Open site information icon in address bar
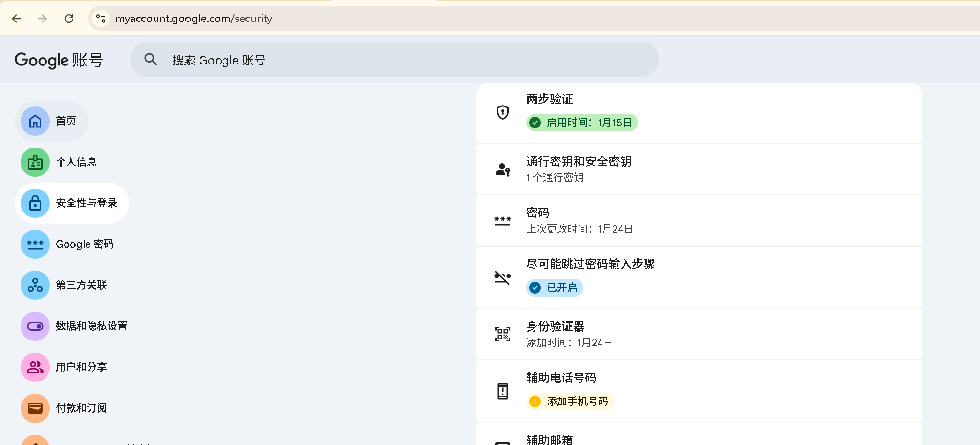The width and height of the screenshot is (980, 445). pyautogui.click(x=101, y=19)
